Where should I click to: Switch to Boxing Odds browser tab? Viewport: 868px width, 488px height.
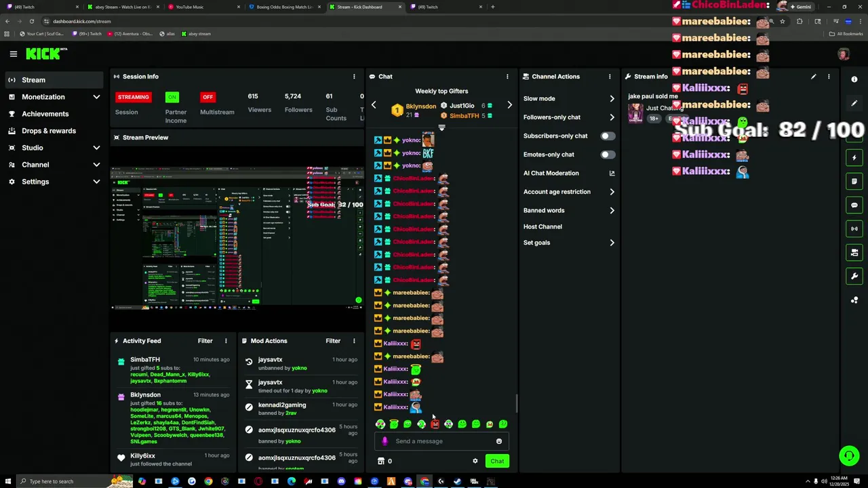click(285, 7)
